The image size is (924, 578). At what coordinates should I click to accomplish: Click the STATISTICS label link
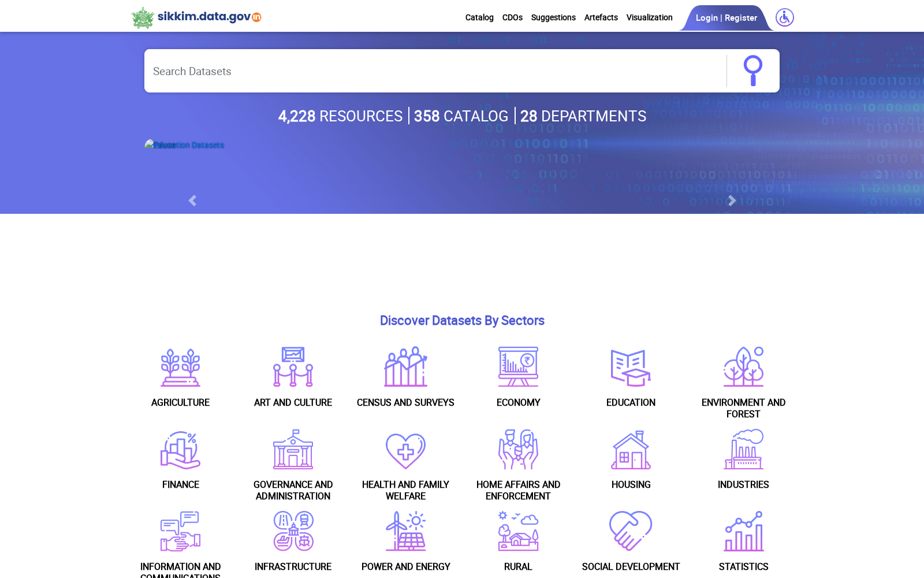point(743,566)
